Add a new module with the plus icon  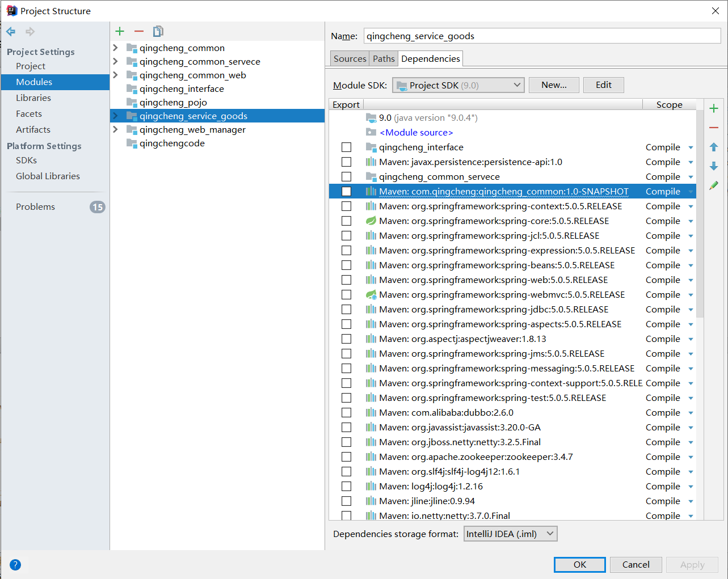coord(120,31)
